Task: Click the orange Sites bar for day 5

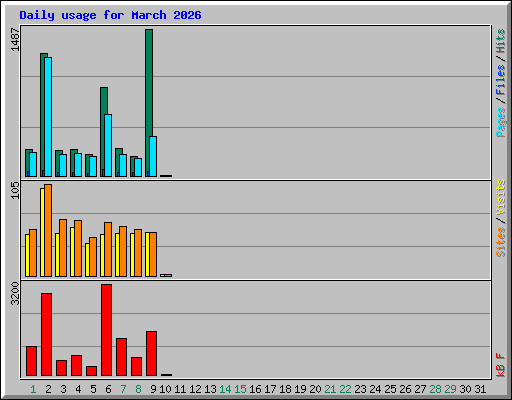Action: tap(93, 257)
